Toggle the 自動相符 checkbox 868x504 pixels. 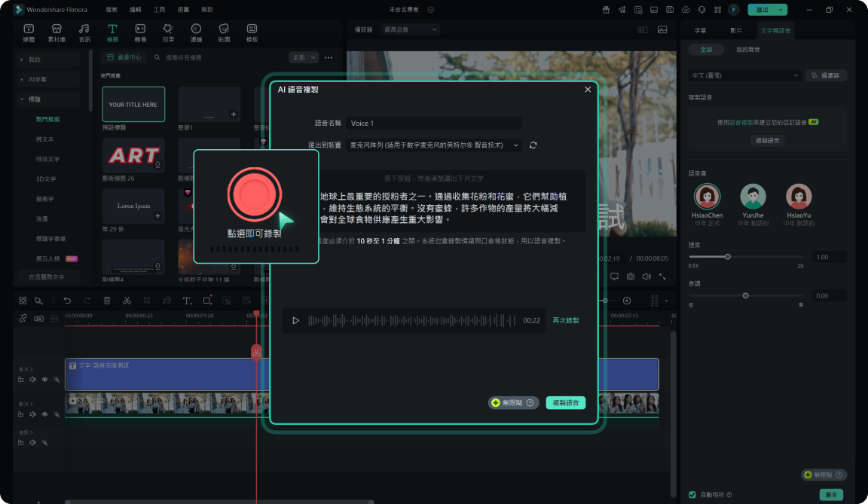point(692,495)
